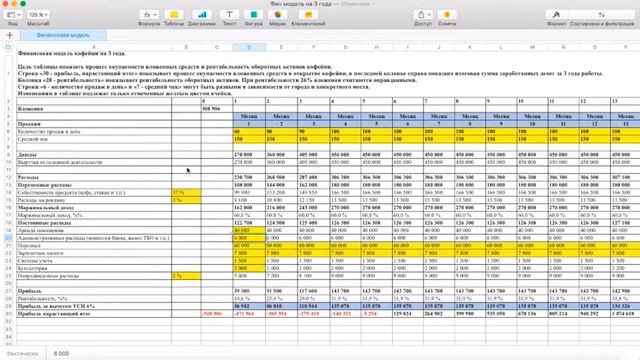Click the Персонал label cell
The width and height of the screenshot is (640, 360).
coord(94,246)
